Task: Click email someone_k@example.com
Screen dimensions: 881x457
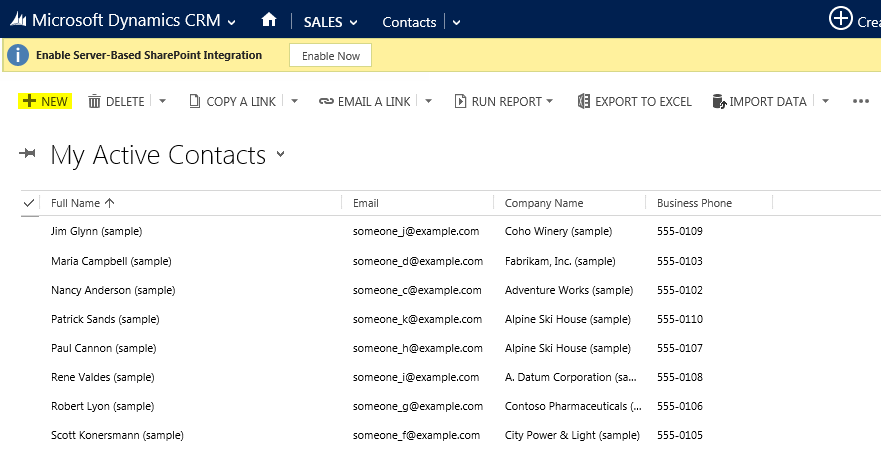Action: (417, 319)
